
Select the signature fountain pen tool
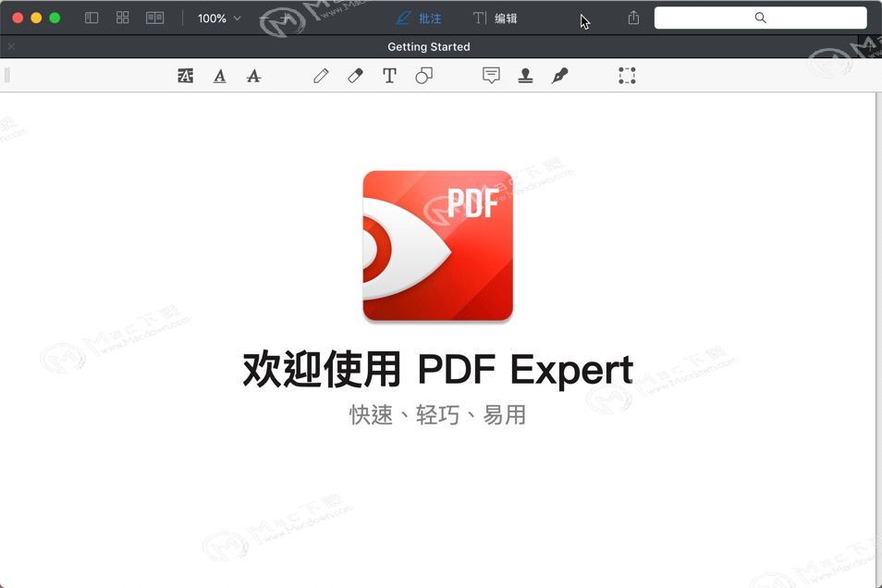coord(559,76)
